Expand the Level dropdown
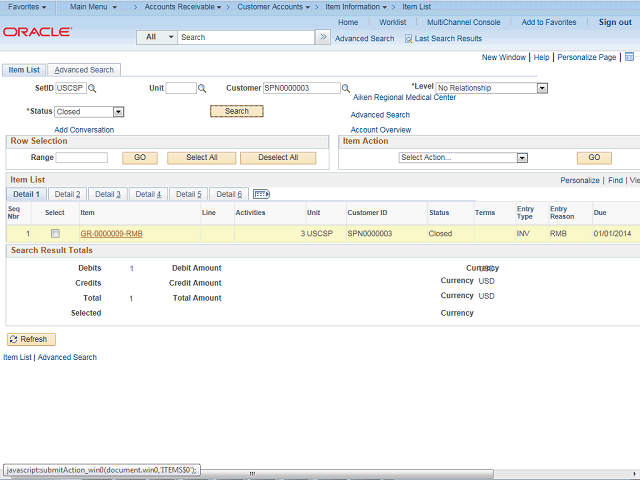Screen dimensions: 640x480 click(x=542, y=88)
